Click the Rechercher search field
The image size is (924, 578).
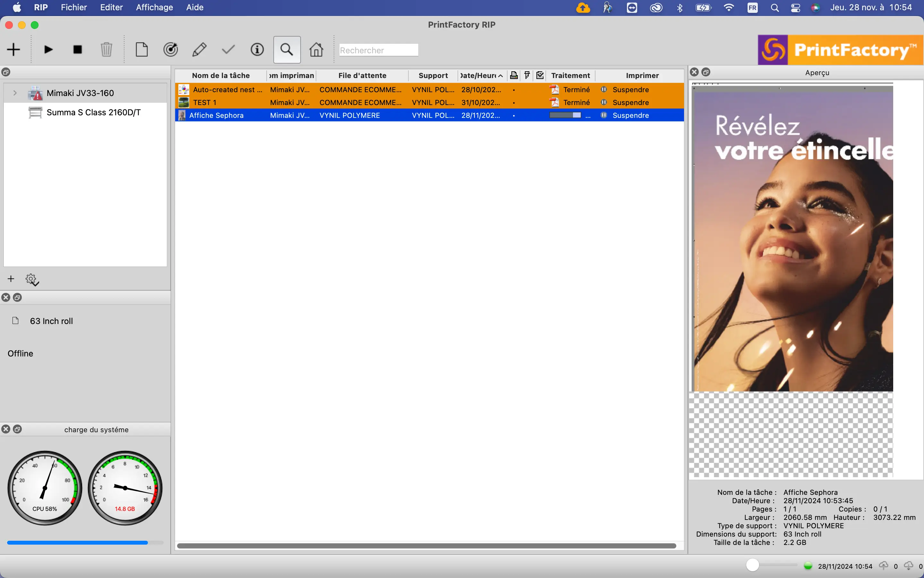pos(379,50)
